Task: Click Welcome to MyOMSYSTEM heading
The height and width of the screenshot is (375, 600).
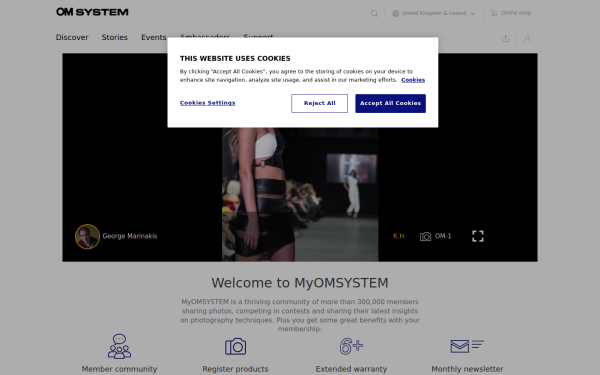Action: pyautogui.click(x=300, y=283)
